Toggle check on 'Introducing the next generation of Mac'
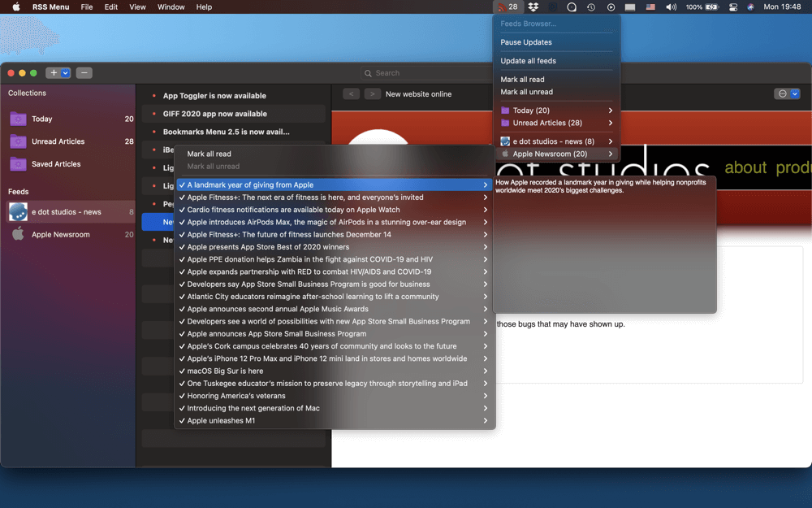 tap(182, 409)
